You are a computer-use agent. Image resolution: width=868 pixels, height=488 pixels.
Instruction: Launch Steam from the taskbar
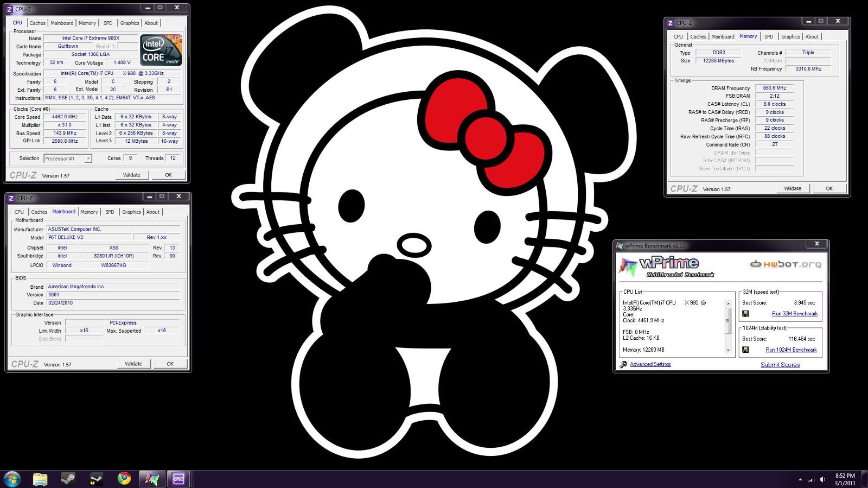[x=68, y=479]
